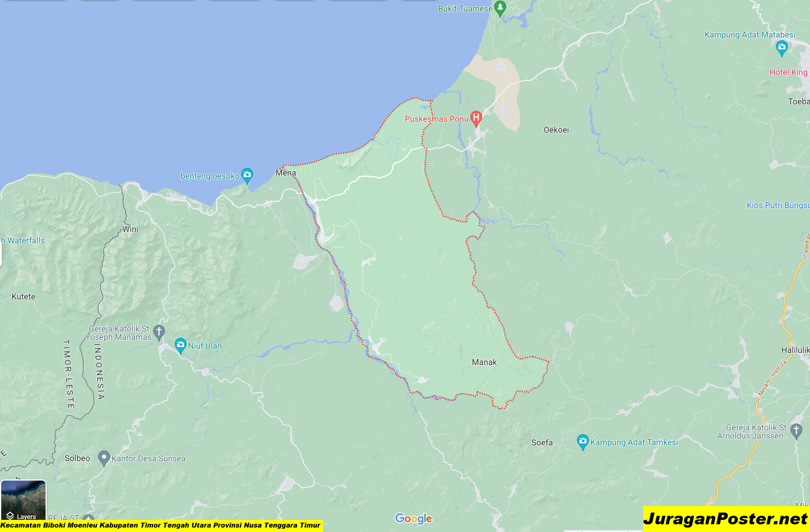Click the INDONESIA country label
The image size is (810, 532).
[x=98, y=371]
